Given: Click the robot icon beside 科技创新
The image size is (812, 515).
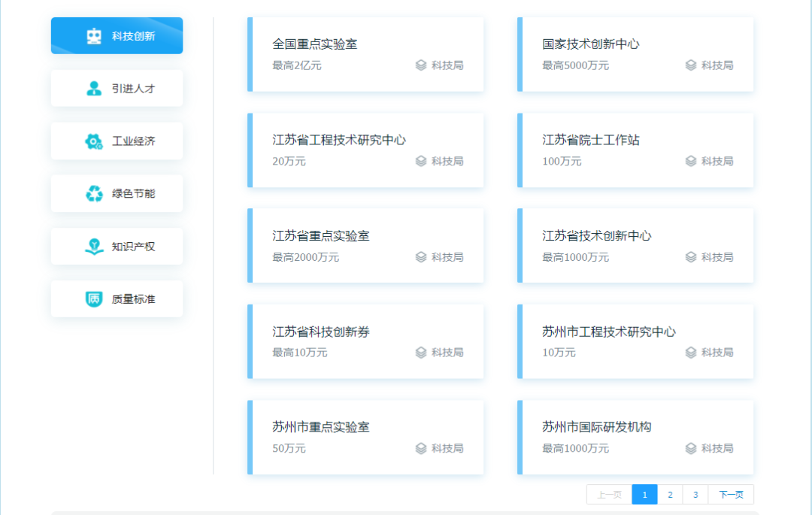Looking at the screenshot, I should (94, 36).
